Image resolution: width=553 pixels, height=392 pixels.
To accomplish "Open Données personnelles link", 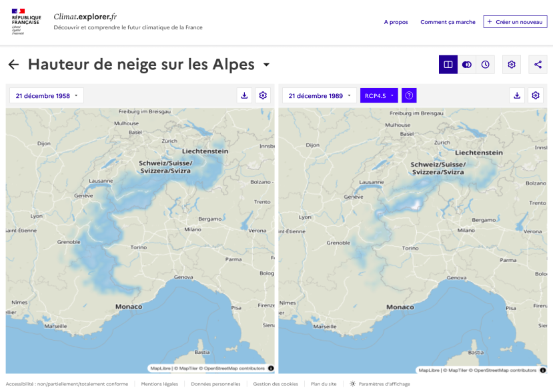I will click(x=215, y=384).
